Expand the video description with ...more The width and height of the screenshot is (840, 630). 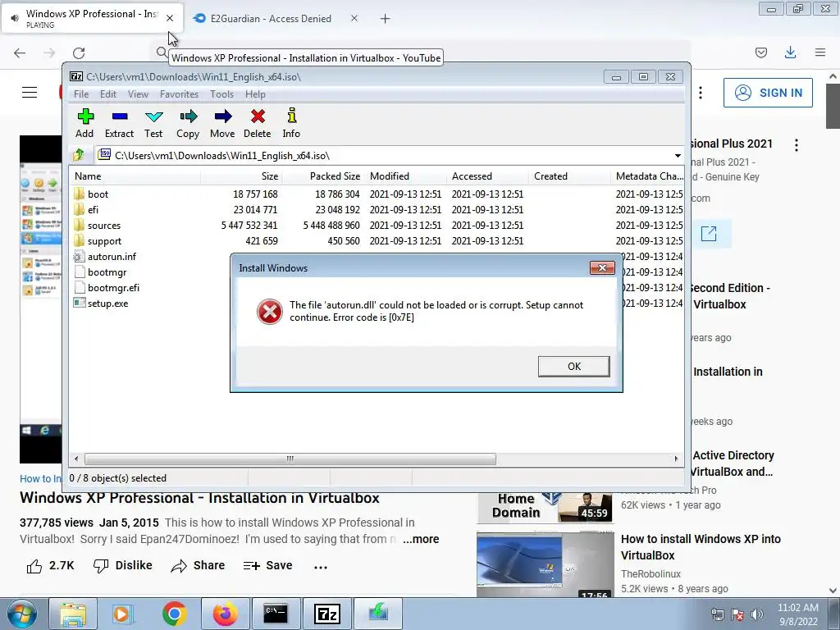pos(421,539)
